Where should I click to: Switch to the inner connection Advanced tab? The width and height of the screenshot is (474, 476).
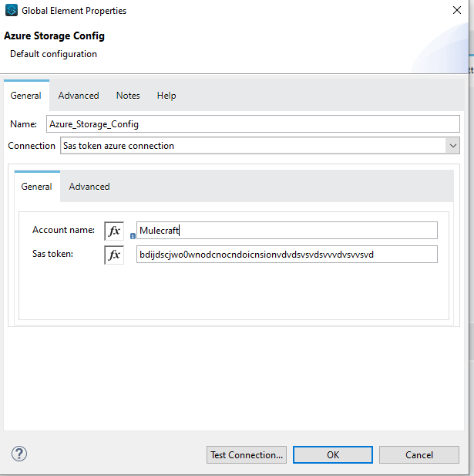pyautogui.click(x=89, y=187)
